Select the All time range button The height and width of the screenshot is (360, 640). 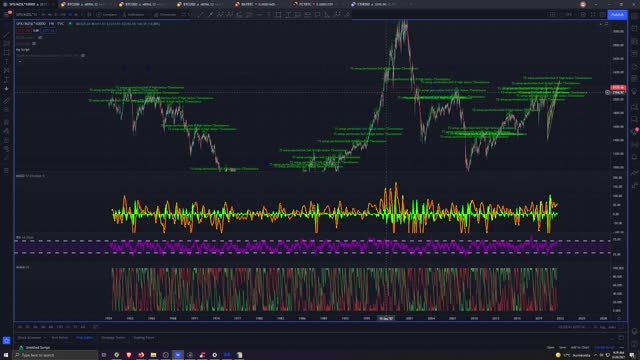(83, 327)
